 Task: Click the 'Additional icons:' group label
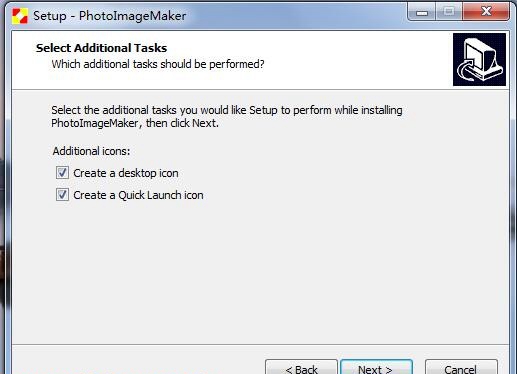click(x=91, y=151)
